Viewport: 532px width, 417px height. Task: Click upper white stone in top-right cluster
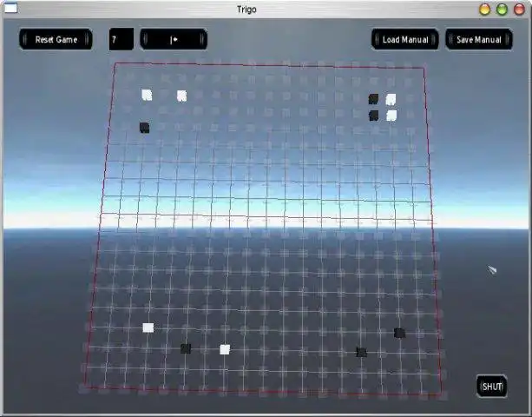[391, 100]
